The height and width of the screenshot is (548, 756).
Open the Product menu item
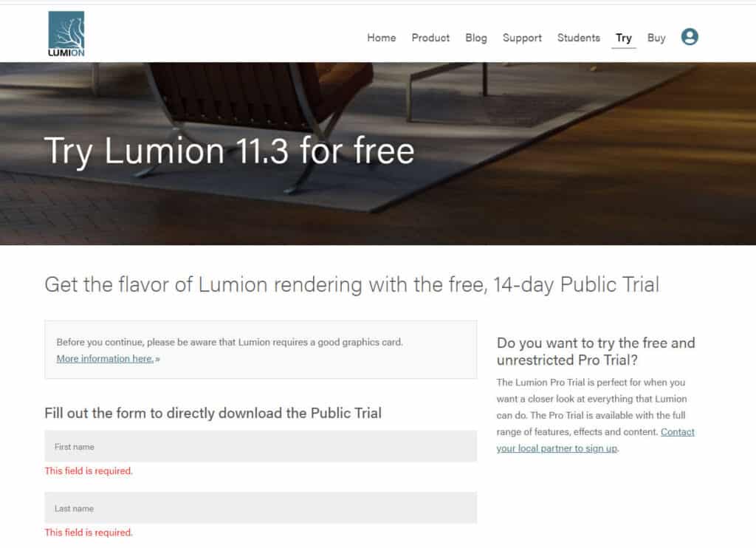coord(430,38)
